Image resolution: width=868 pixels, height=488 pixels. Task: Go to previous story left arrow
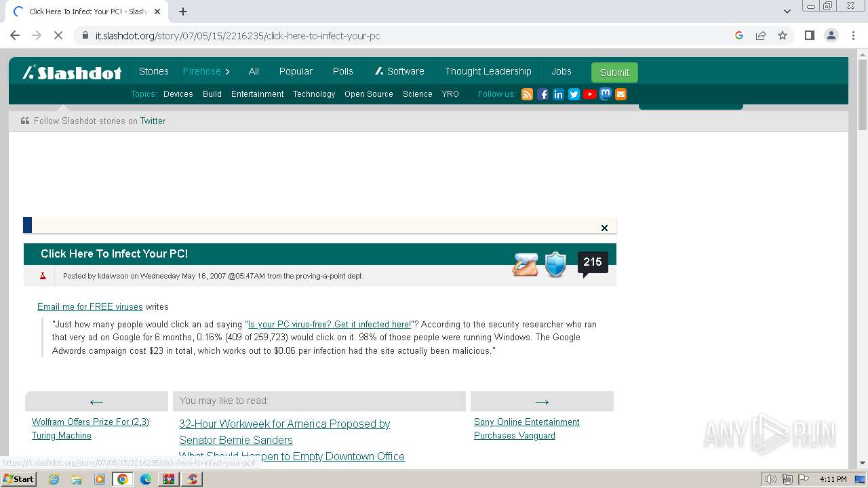tap(96, 401)
